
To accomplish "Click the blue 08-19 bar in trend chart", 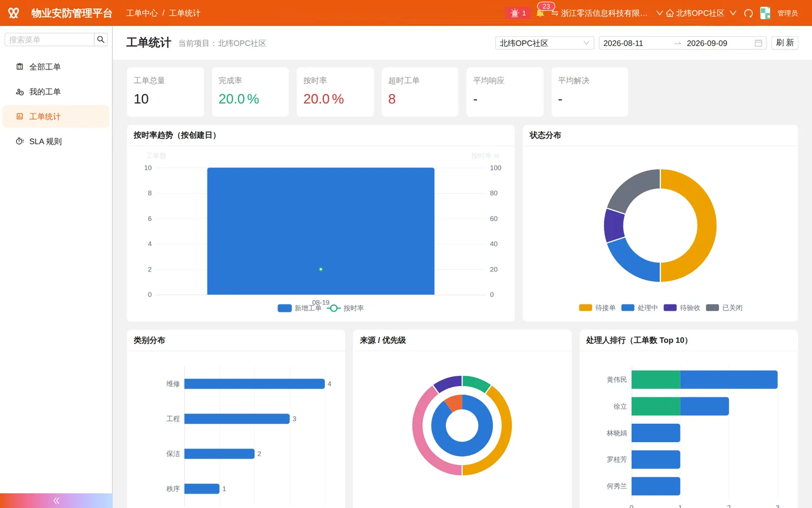I will click(321, 231).
